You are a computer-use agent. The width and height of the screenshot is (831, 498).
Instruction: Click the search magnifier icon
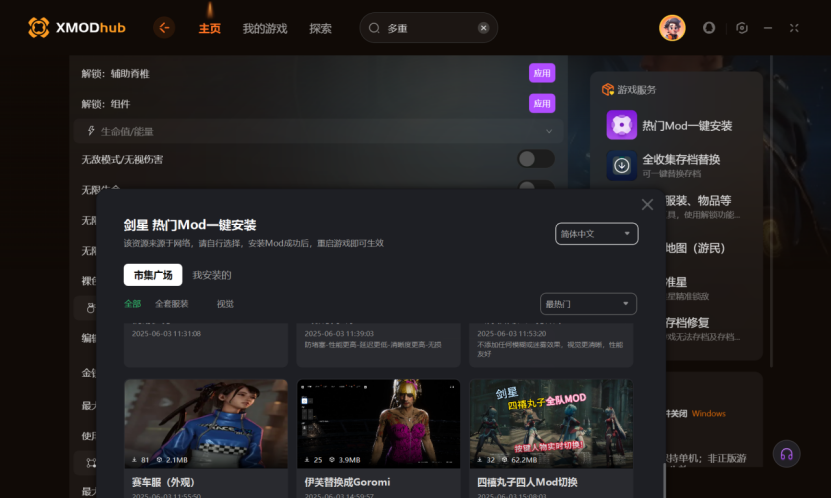(374, 28)
